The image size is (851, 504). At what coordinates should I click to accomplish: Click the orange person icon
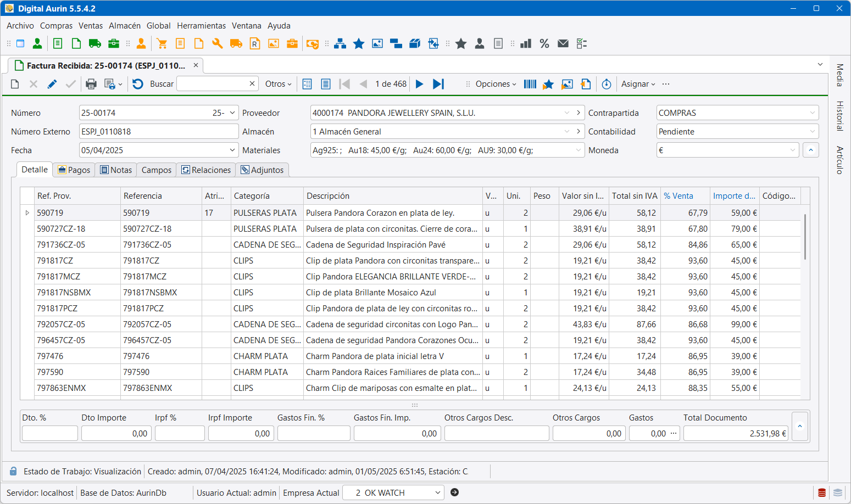click(141, 43)
